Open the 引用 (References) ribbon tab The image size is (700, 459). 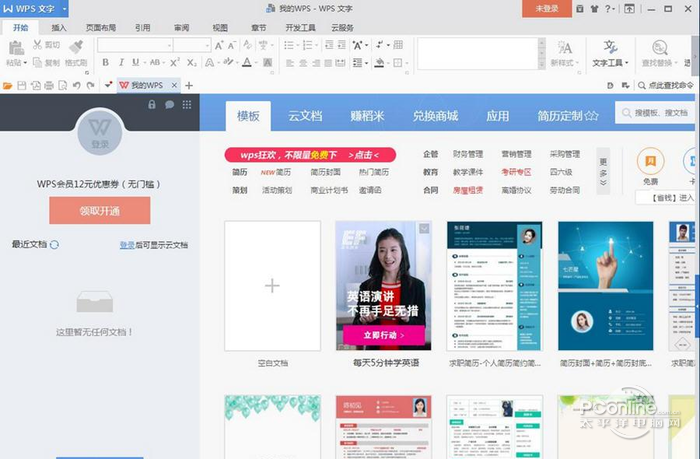(142, 28)
